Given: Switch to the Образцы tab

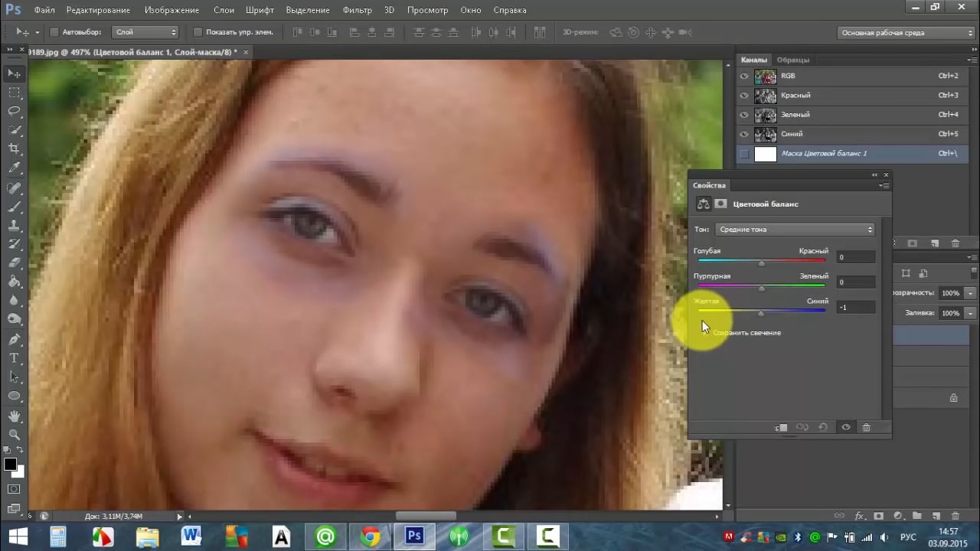Looking at the screenshot, I should [792, 60].
